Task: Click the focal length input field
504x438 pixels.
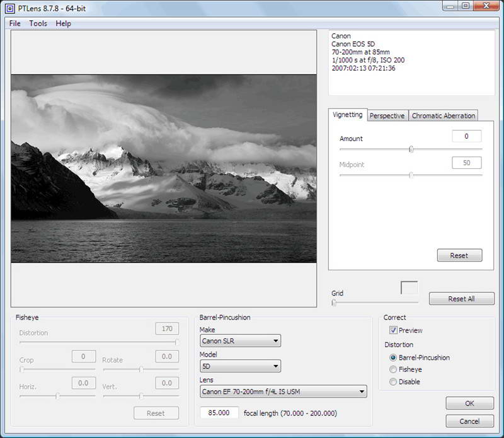Action: point(220,413)
